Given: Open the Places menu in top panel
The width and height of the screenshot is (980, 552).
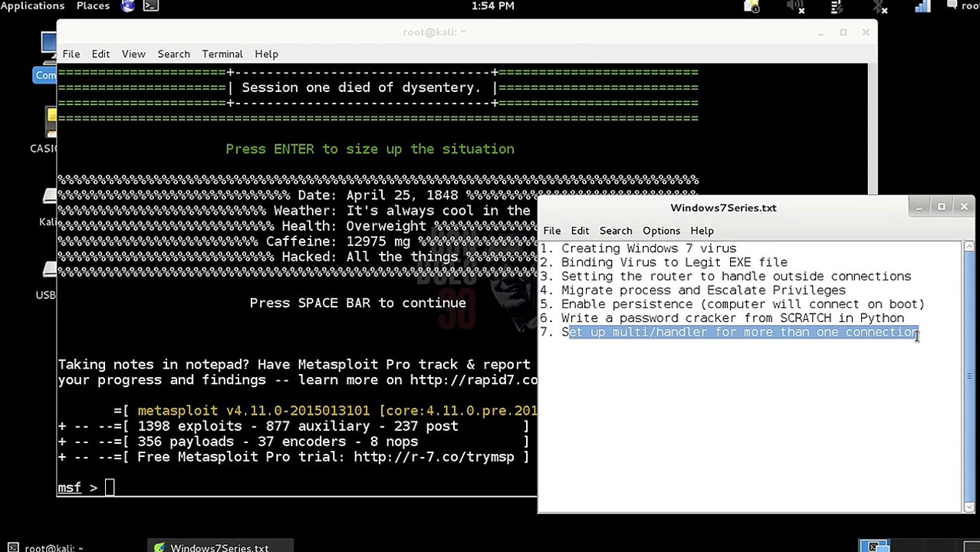Looking at the screenshot, I should (93, 6).
